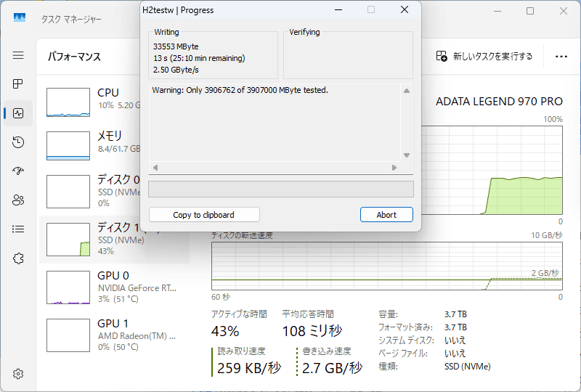581x392 pixels.
Task: Open the Processes page icon
Action: [x=18, y=84]
